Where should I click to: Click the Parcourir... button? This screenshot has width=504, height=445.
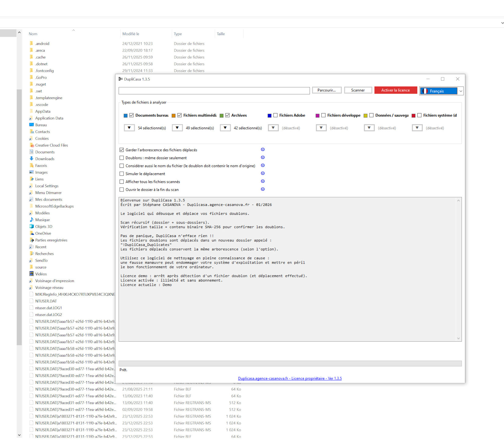tap(326, 90)
